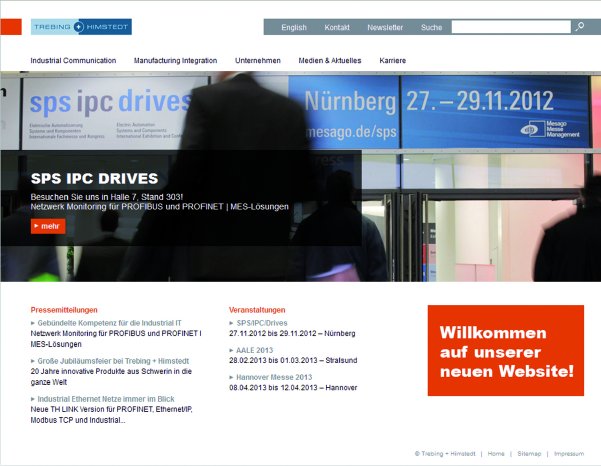Click text '20 Jahre innovative Produkte aus Schwerin'
Screen dimensions: 601x466
pyautogui.click(x=103, y=371)
